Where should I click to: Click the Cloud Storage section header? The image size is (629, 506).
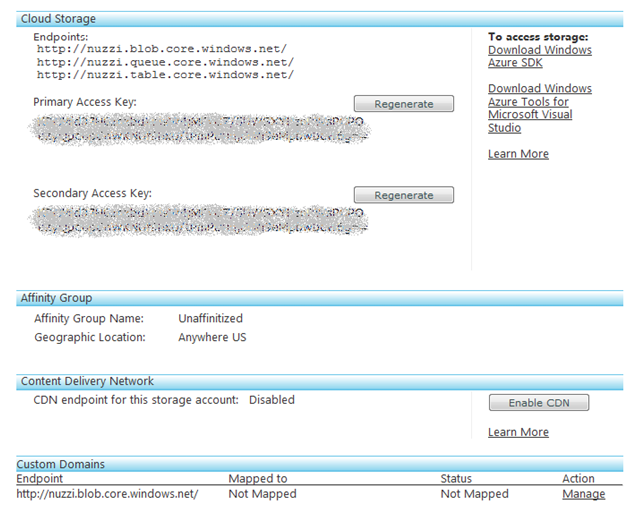click(319, 19)
